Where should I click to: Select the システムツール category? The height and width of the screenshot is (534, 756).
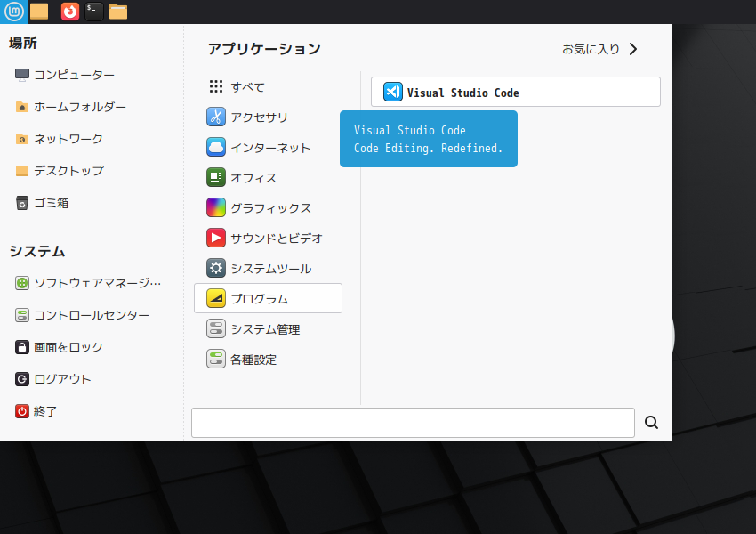[x=268, y=269]
